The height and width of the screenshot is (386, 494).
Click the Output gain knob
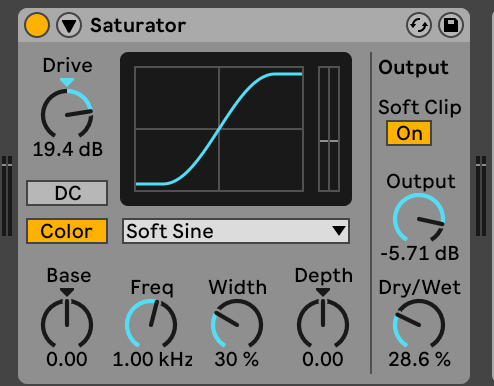(x=419, y=218)
